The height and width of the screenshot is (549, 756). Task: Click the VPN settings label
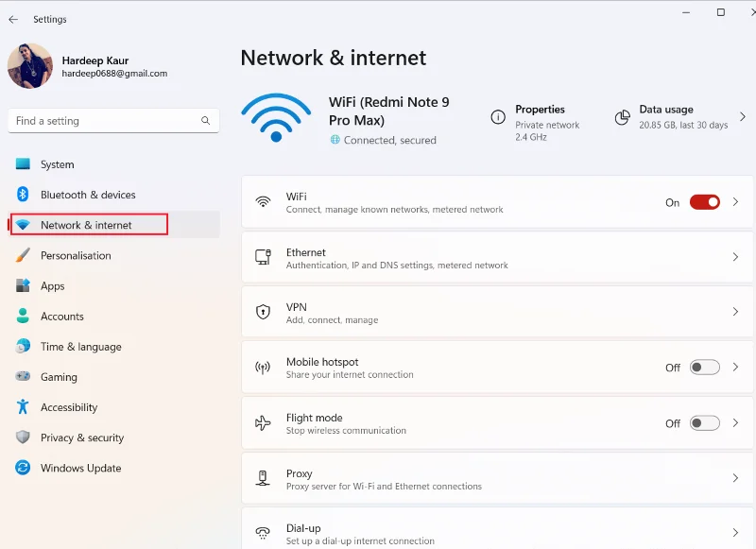point(296,307)
